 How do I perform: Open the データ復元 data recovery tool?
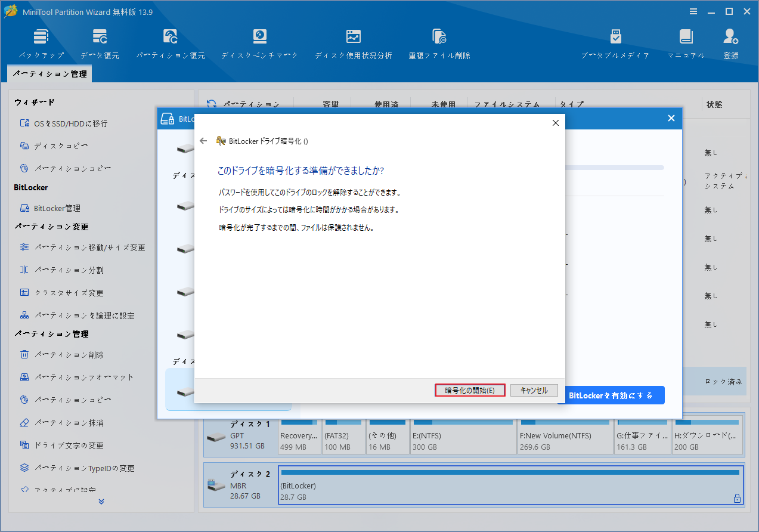100,44
